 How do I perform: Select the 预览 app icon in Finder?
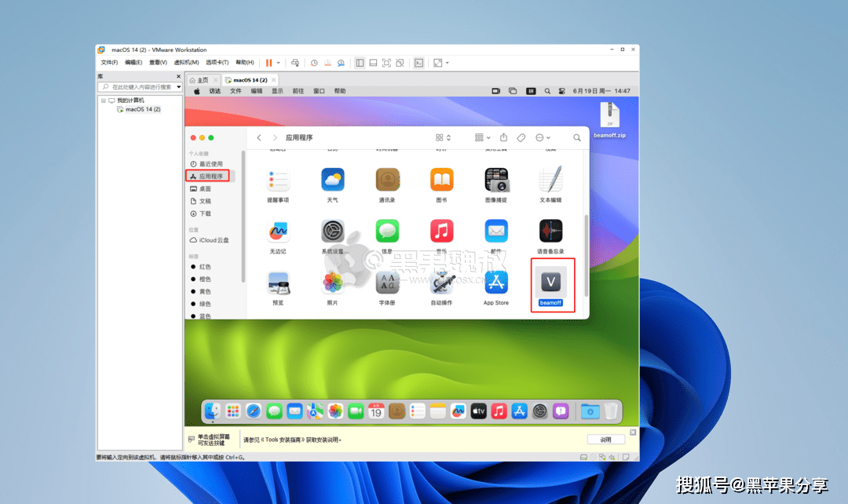tap(278, 283)
